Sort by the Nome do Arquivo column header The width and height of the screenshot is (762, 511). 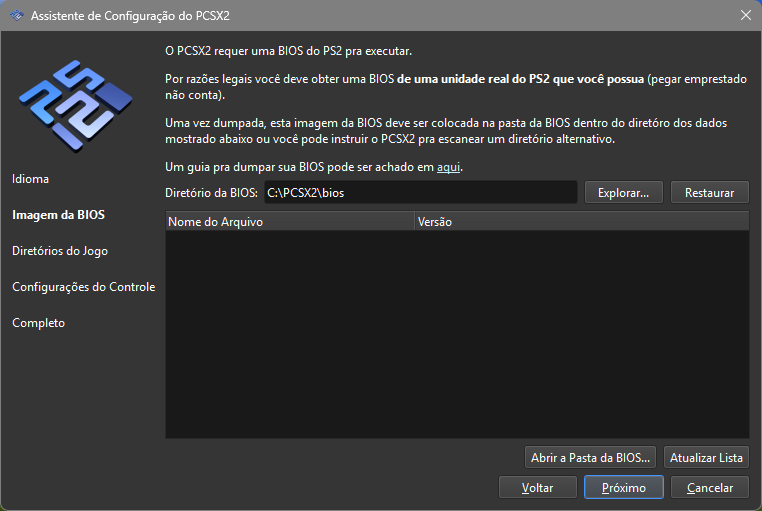pyautogui.click(x=288, y=222)
